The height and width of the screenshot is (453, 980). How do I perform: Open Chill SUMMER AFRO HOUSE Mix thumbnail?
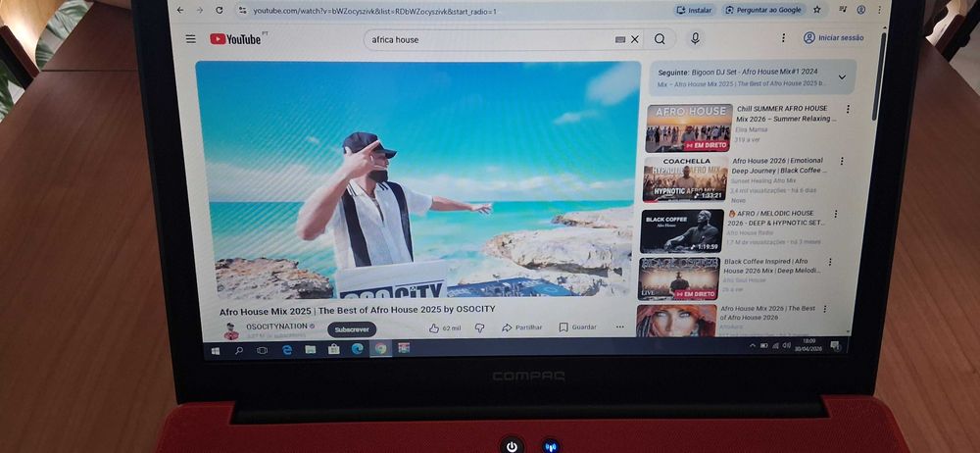689,128
